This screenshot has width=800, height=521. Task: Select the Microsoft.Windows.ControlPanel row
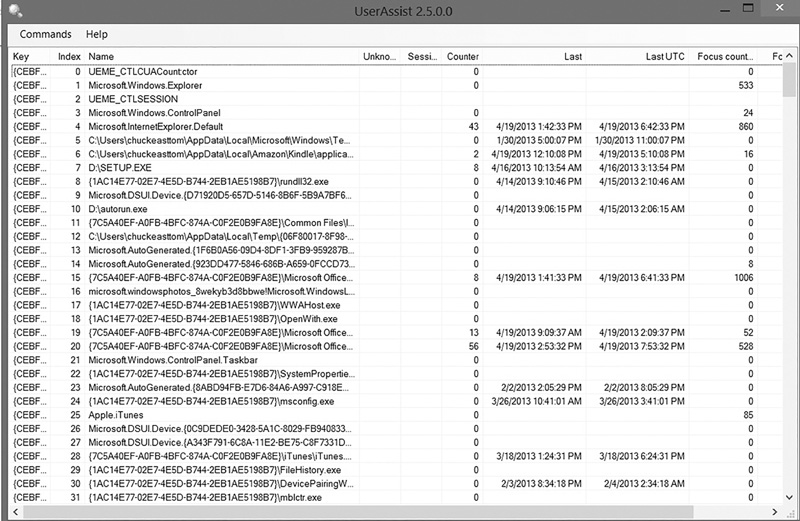[396, 113]
